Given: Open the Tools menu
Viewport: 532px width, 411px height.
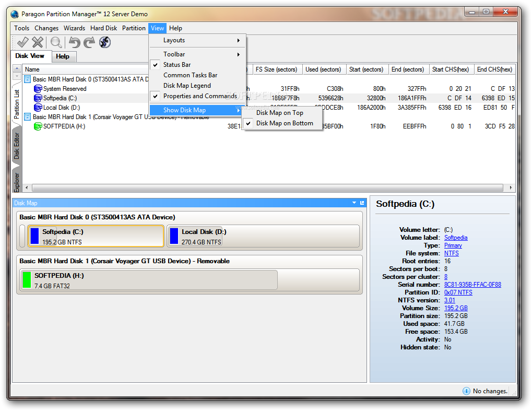Looking at the screenshot, I should [22, 28].
